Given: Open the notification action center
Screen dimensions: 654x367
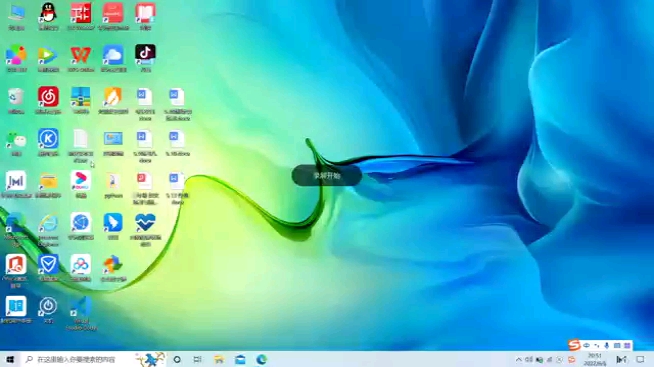Looking at the screenshot, I should click(640, 359).
